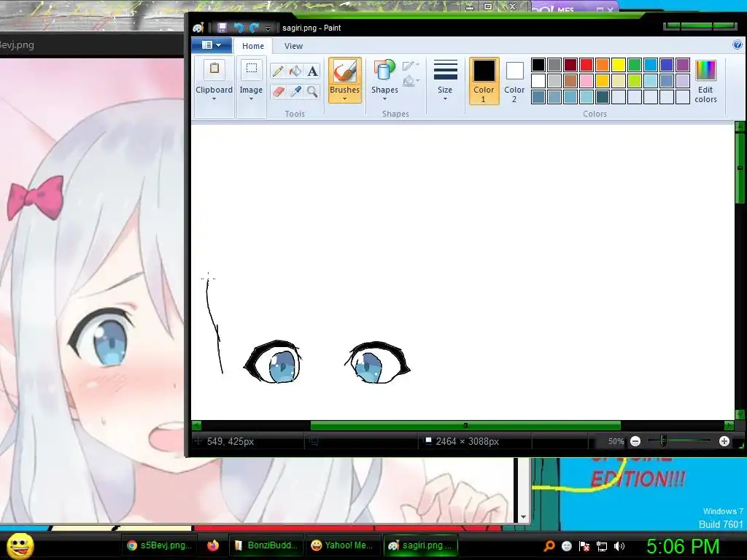Open BonziBuddy taskbar button
Viewport: 747px width, 560px height.
(266, 545)
